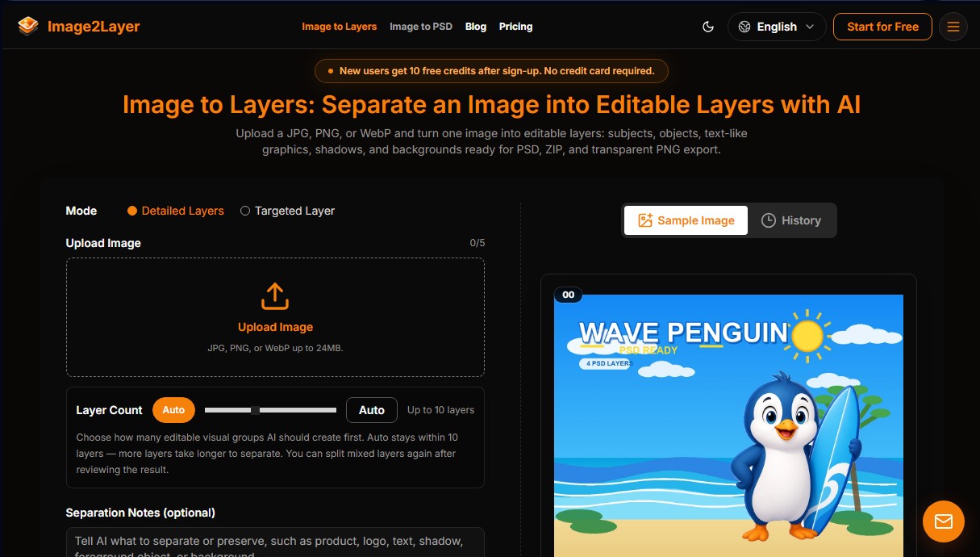This screenshot has height=557, width=980.
Task: Open the hamburger menu button
Action: tap(953, 27)
